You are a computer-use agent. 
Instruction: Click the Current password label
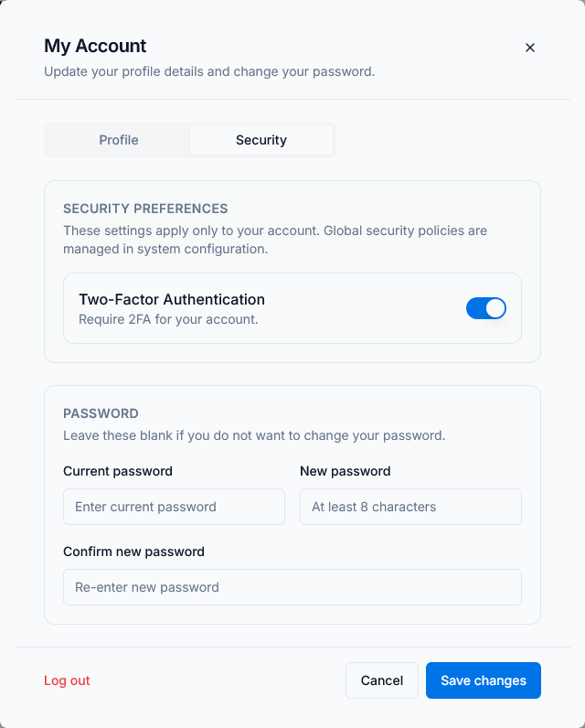(x=118, y=471)
